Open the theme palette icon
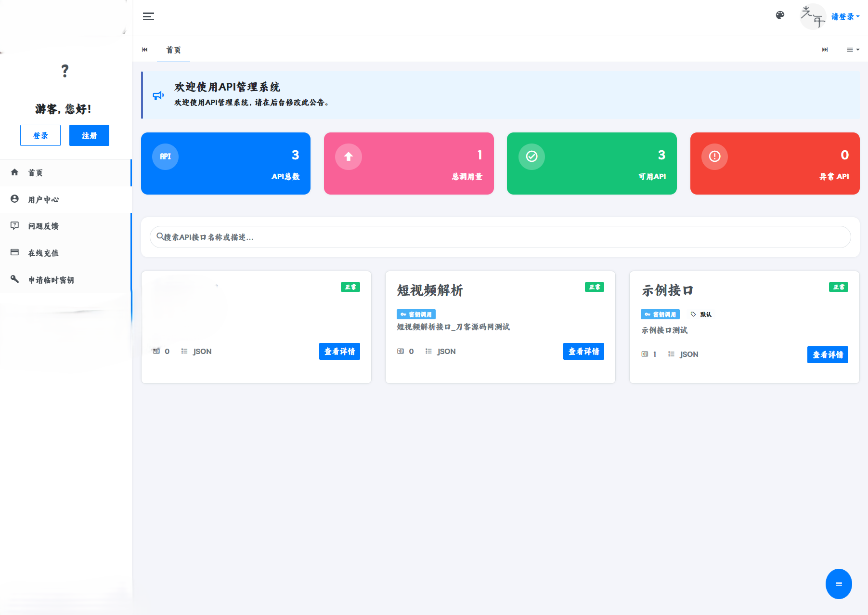This screenshot has width=868, height=615. 780,15
